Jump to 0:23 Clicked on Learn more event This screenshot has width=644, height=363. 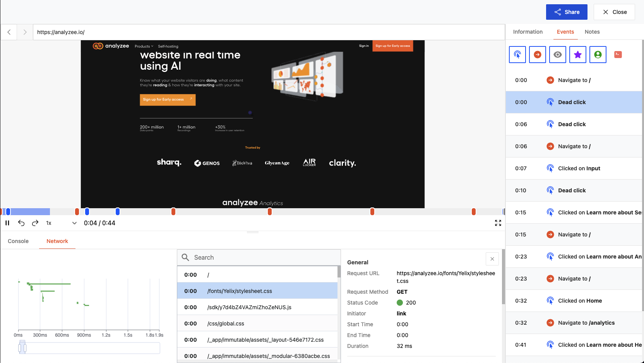click(x=574, y=257)
